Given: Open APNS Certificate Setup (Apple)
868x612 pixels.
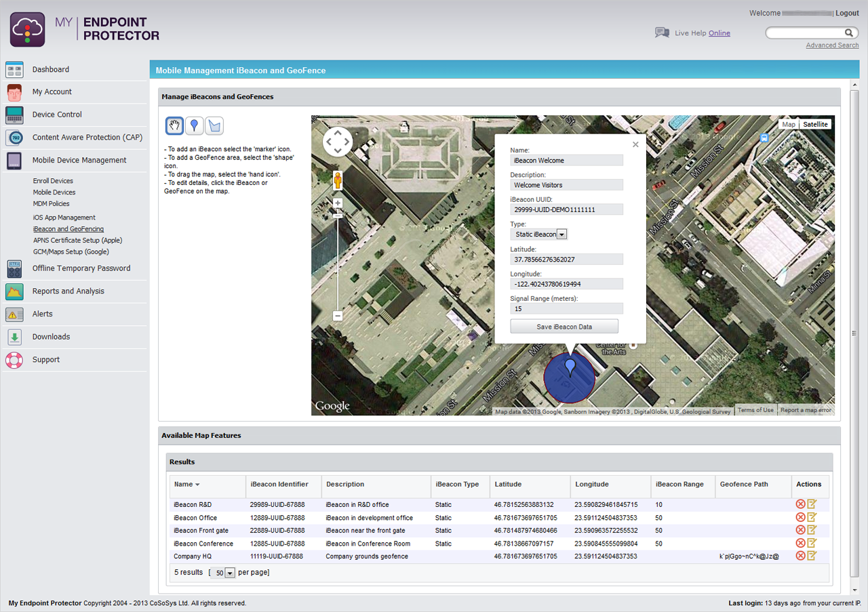Looking at the screenshot, I should click(77, 241).
